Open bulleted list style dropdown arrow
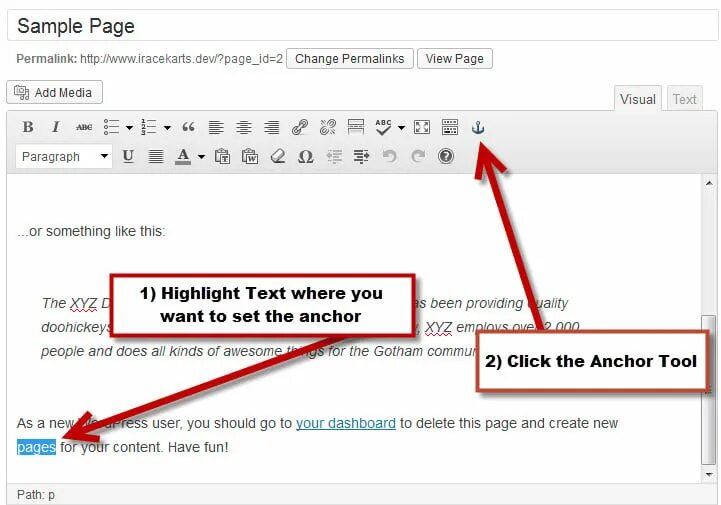This screenshot has height=505, width=721. (x=129, y=128)
